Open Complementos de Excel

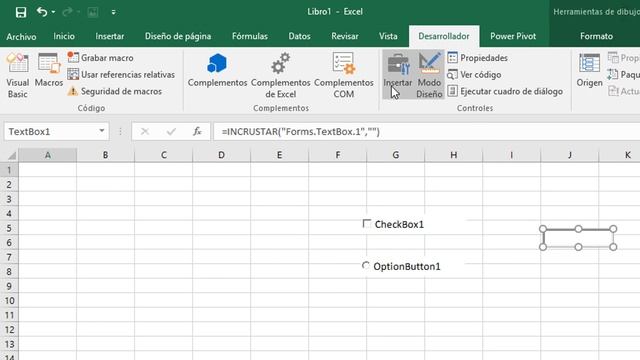tap(280, 75)
